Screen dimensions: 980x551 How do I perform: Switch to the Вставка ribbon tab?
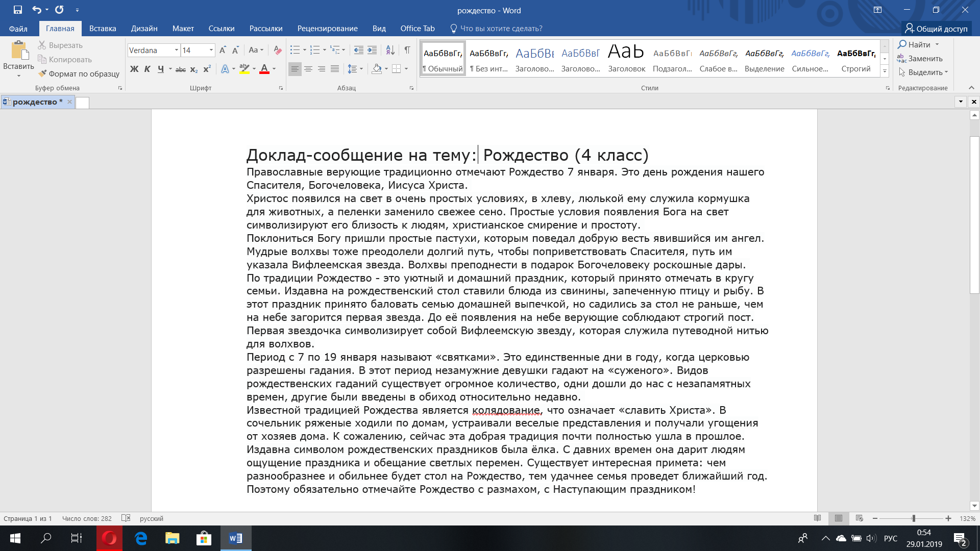pyautogui.click(x=102, y=29)
